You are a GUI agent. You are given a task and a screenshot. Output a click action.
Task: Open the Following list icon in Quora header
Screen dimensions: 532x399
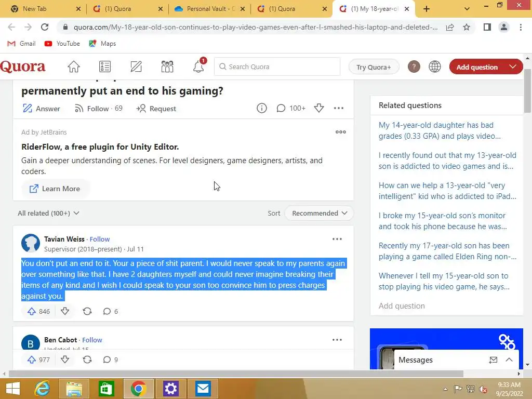click(x=105, y=67)
